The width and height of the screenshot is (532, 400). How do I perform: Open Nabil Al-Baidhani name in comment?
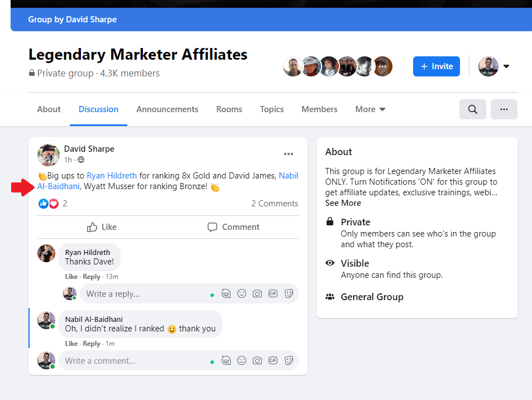94,319
